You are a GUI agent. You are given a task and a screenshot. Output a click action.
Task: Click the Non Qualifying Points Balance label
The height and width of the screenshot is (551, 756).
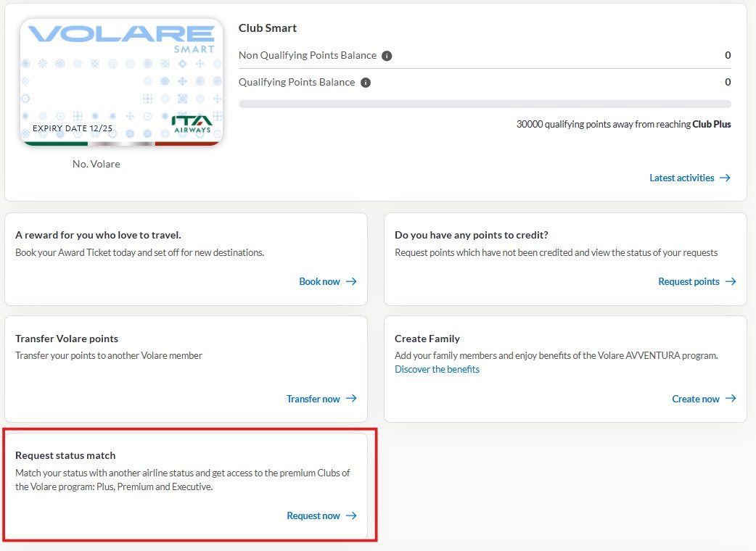point(308,55)
